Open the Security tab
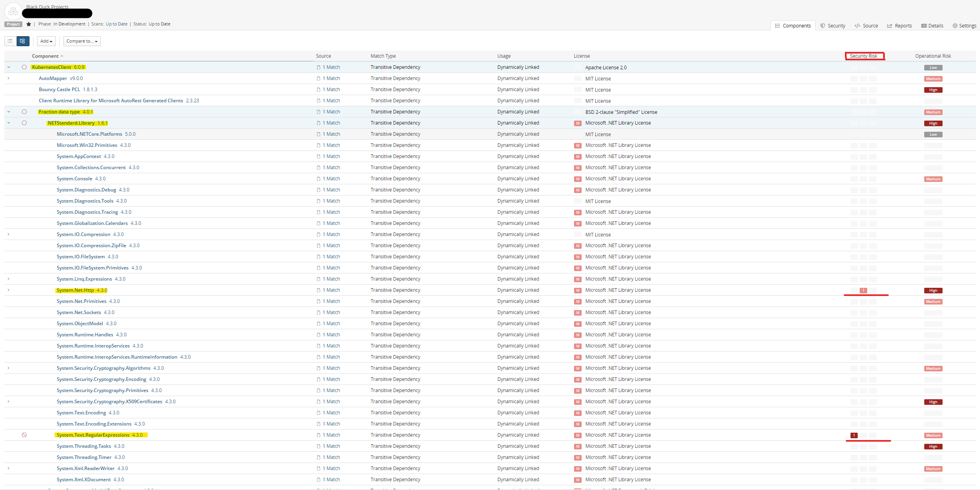The height and width of the screenshot is (490, 980). pyautogui.click(x=833, y=25)
